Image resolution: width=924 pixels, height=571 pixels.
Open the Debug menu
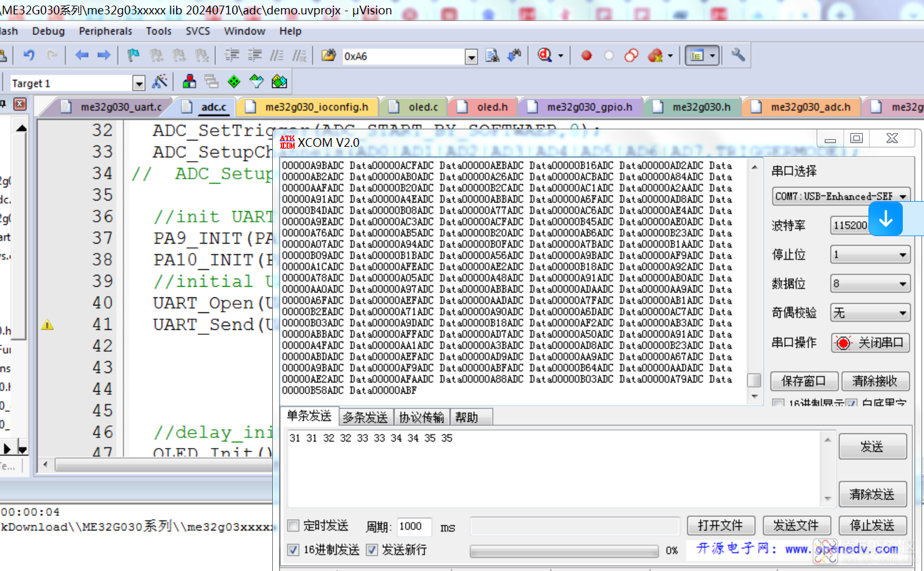click(48, 31)
